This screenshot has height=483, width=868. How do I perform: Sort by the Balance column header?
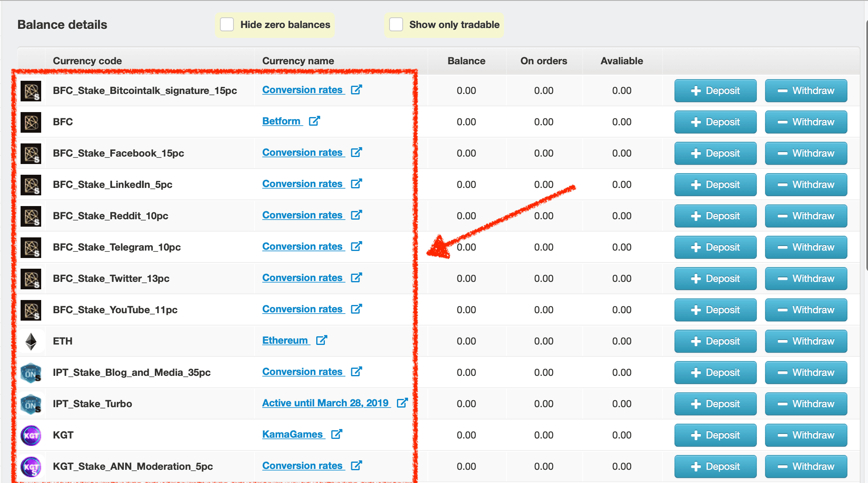(x=467, y=61)
